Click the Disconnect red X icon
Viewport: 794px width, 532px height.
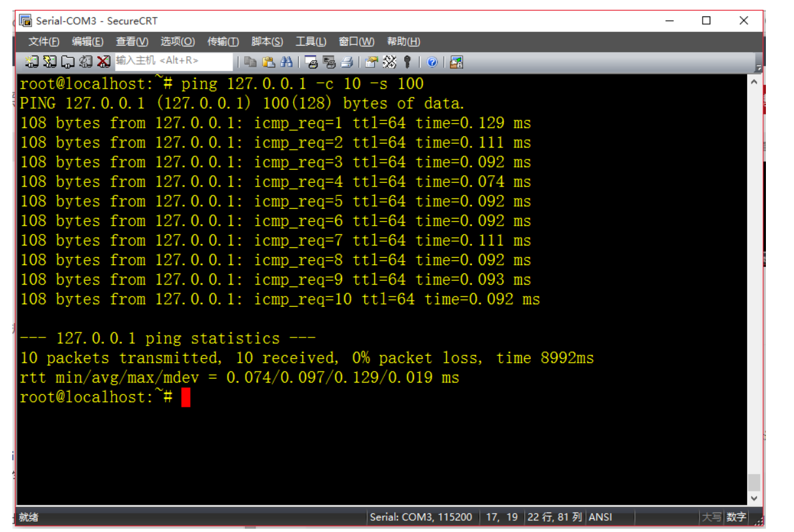(103, 62)
